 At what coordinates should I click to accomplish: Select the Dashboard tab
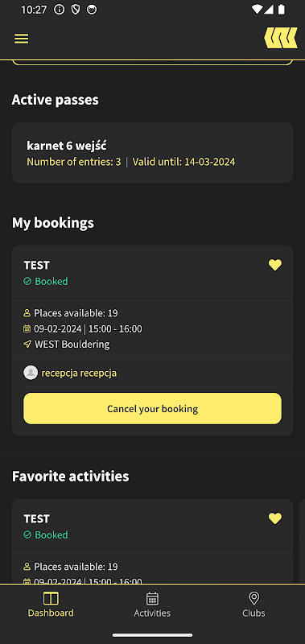[x=51, y=605]
